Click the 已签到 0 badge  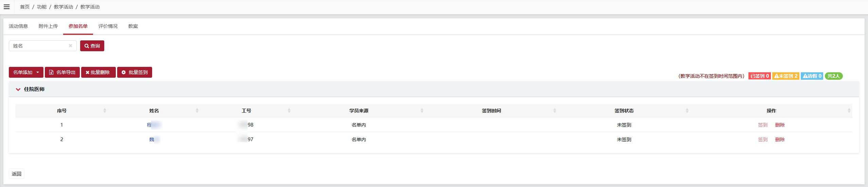tap(760, 76)
